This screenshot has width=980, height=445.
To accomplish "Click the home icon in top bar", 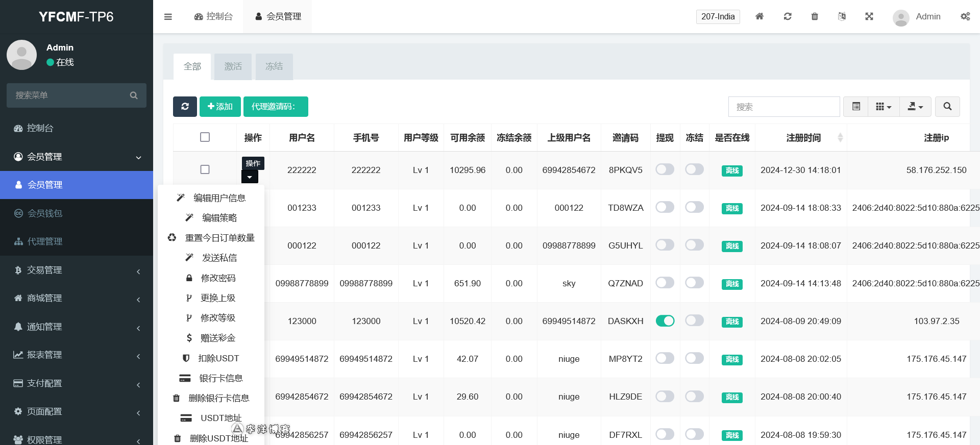I will click(759, 16).
